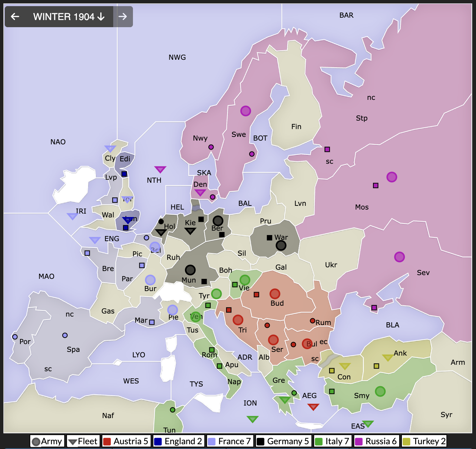Select the Russian army in Mos
This screenshot has height=449, width=476.
coord(392,177)
